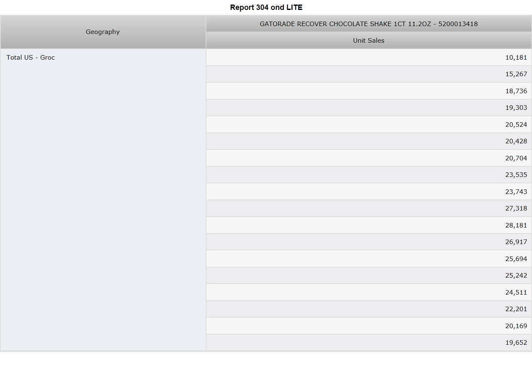Image resolution: width=532 pixels, height=392 pixels.
Task: Select the 25,242 unit sales cell
Action: click(x=369, y=276)
